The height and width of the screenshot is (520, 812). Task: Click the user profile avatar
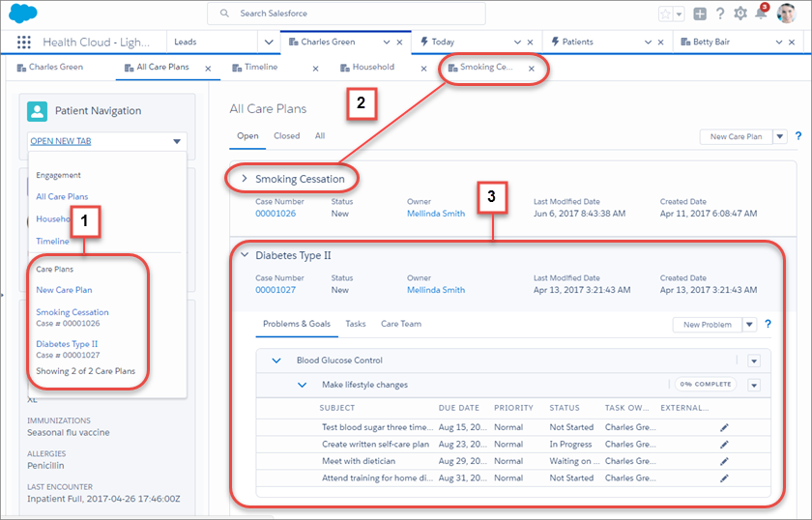pos(786,14)
